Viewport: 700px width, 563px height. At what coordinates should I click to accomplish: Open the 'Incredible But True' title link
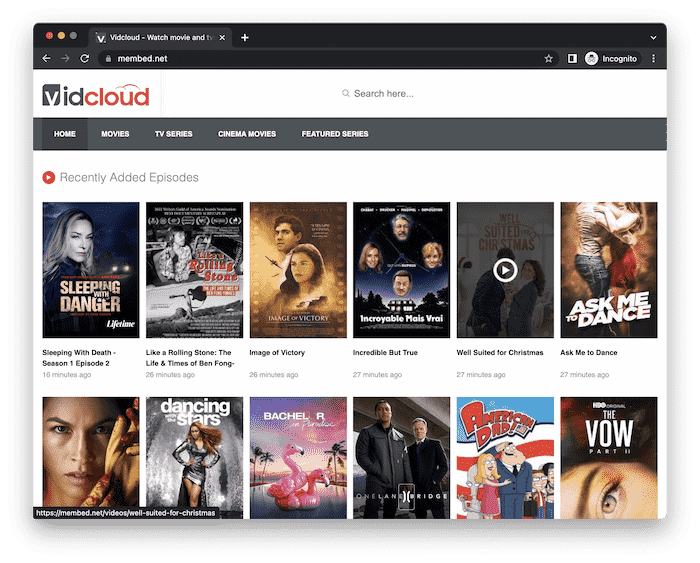point(385,353)
